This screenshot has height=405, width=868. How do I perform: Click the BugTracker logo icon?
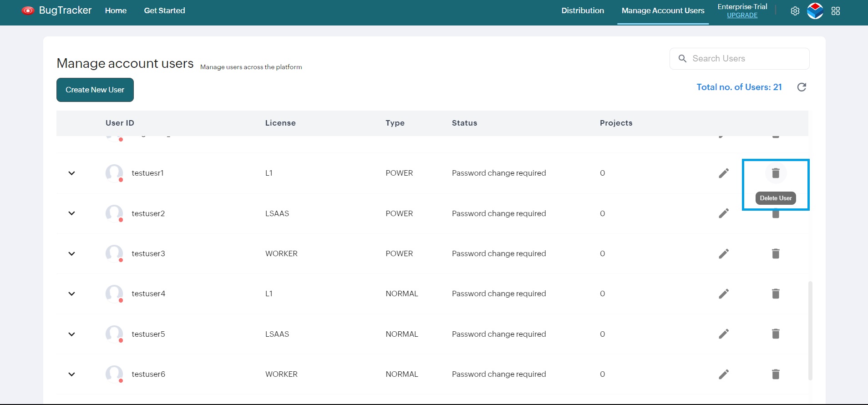coord(28,10)
